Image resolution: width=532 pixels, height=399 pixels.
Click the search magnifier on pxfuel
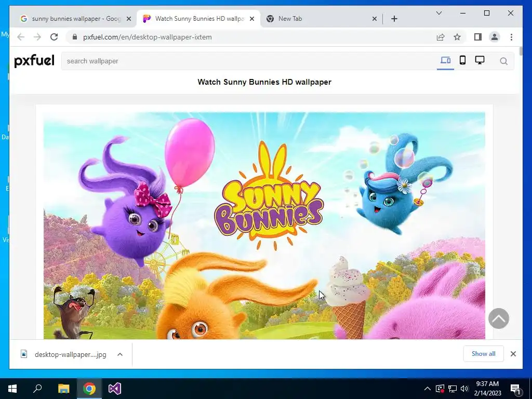504,61
